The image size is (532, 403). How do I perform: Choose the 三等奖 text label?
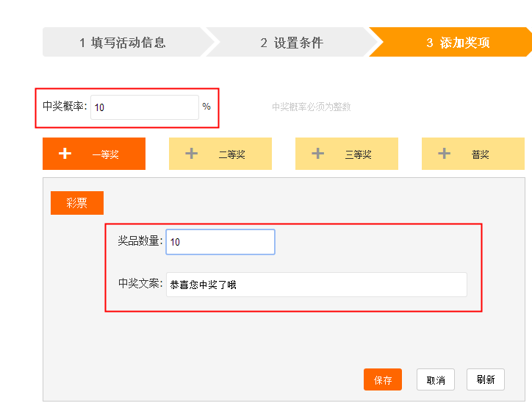pyautogui.click(x=358, y=154)
